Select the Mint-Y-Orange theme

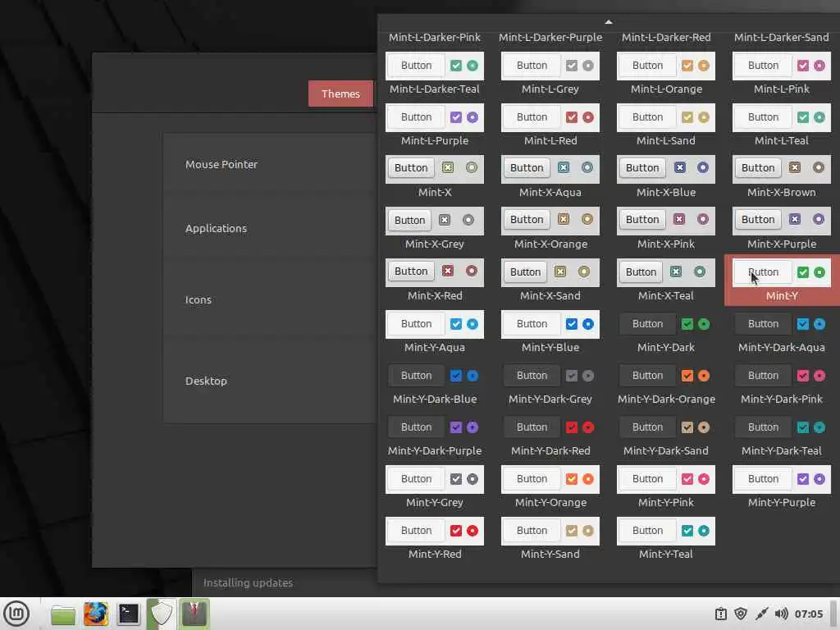[x=550, y=487]
